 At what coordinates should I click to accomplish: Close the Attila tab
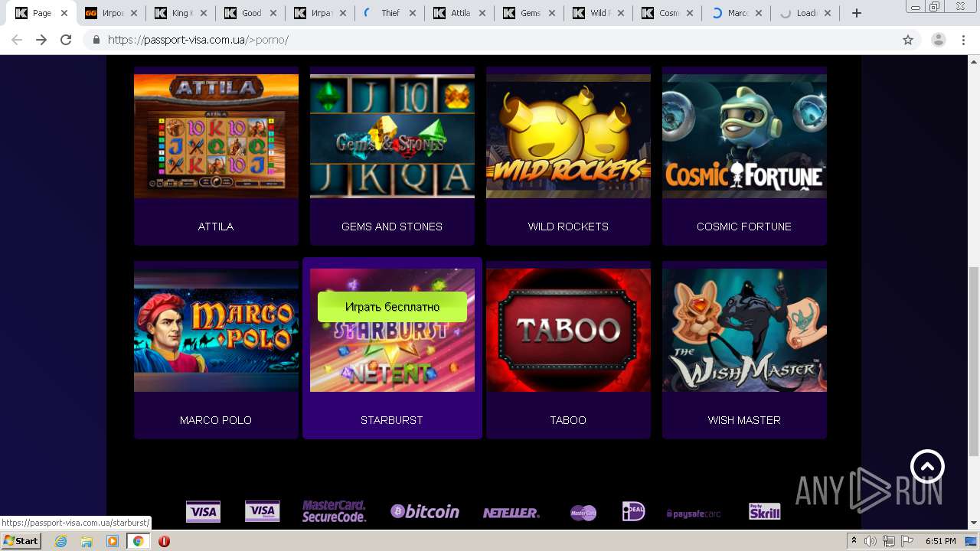482,13
